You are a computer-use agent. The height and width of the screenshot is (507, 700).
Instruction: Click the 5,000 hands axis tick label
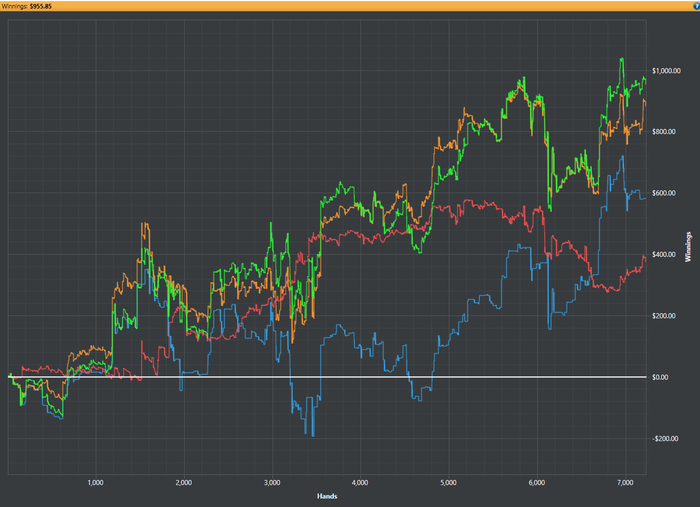click(448, 482)
